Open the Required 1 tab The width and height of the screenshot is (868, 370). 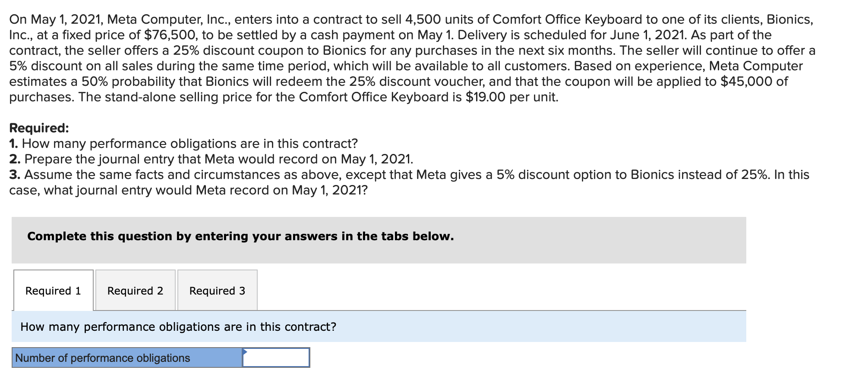click(x=53, y=291)
